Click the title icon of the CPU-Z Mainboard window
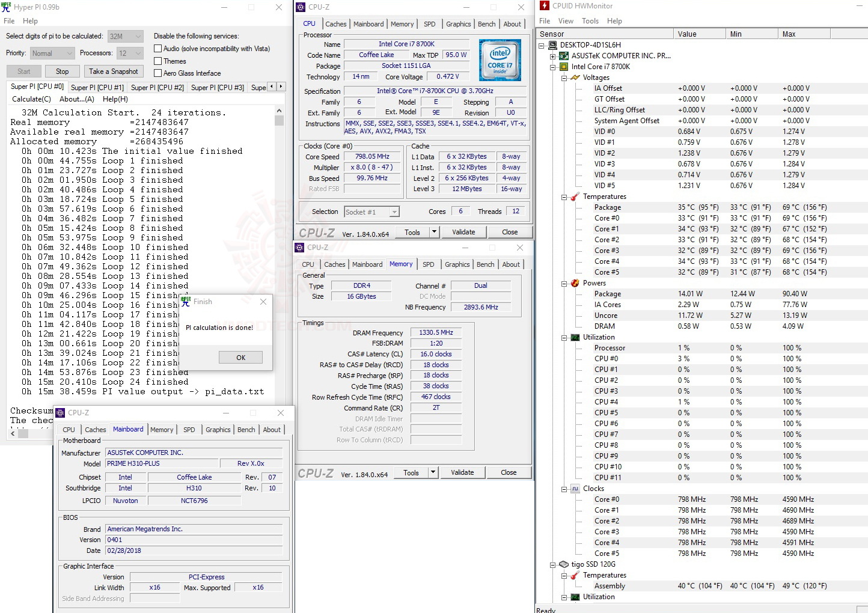The width and height of the screenshot is (868, 613). [x=60, y=413]
